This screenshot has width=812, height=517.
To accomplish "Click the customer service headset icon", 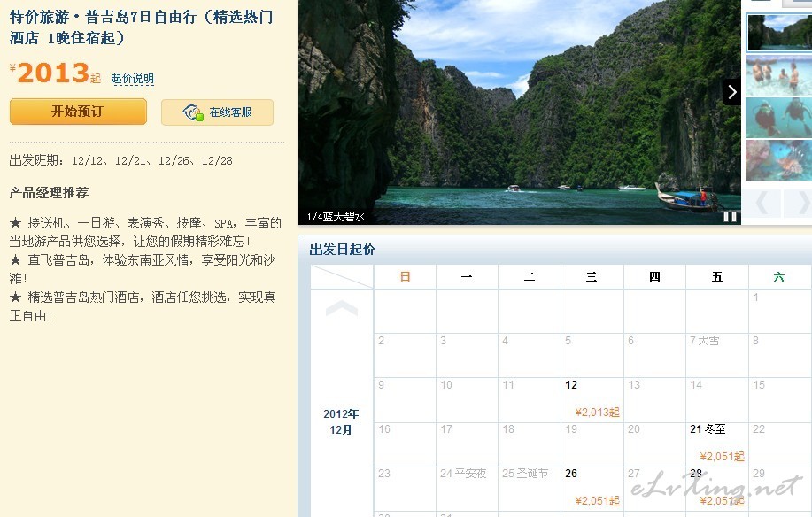I will coord(193,112).
